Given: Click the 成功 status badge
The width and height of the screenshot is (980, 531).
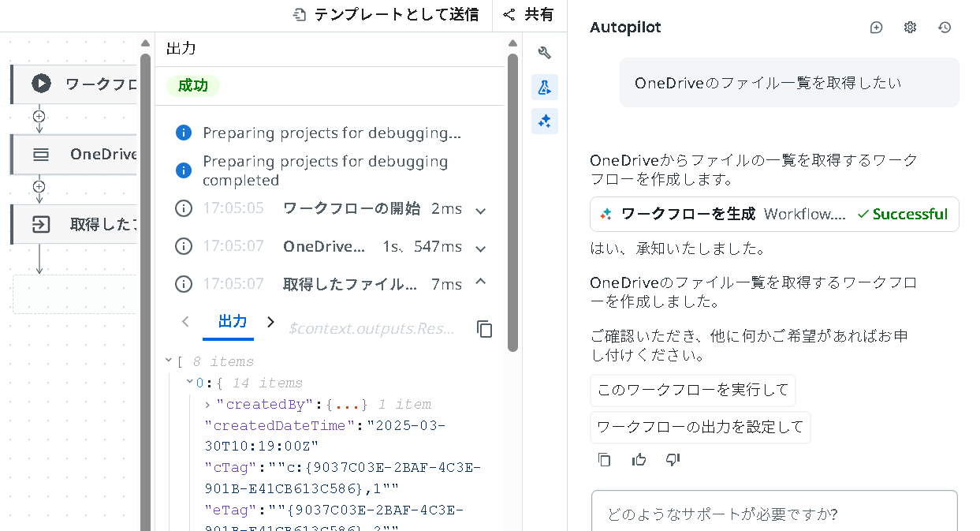Looking at the screenshot, I should point(193,86).
